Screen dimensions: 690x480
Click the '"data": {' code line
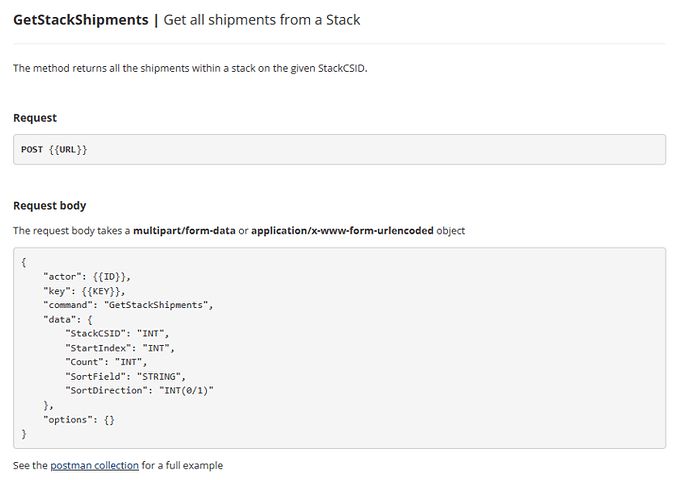coord(68,319)
